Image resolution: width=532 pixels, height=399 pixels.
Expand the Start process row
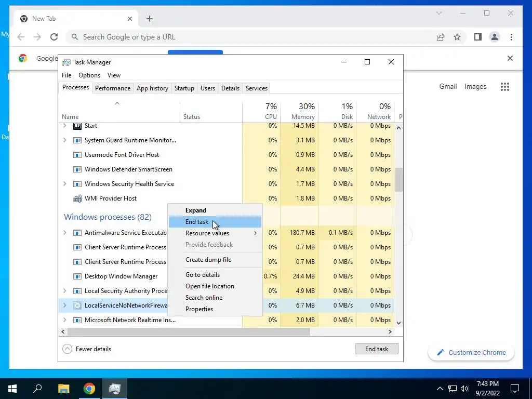pos(65,126)
